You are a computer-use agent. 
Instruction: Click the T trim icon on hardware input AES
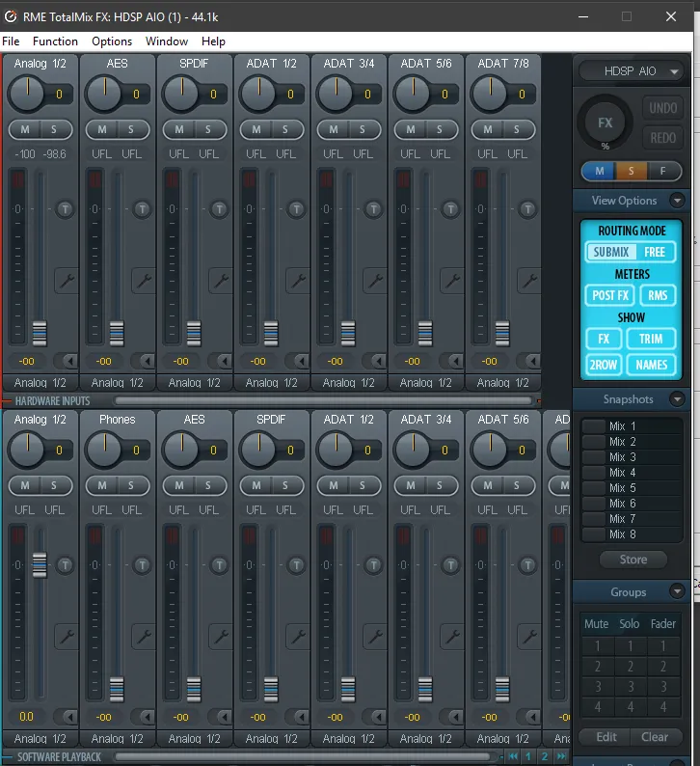click(x=142, y=209)
